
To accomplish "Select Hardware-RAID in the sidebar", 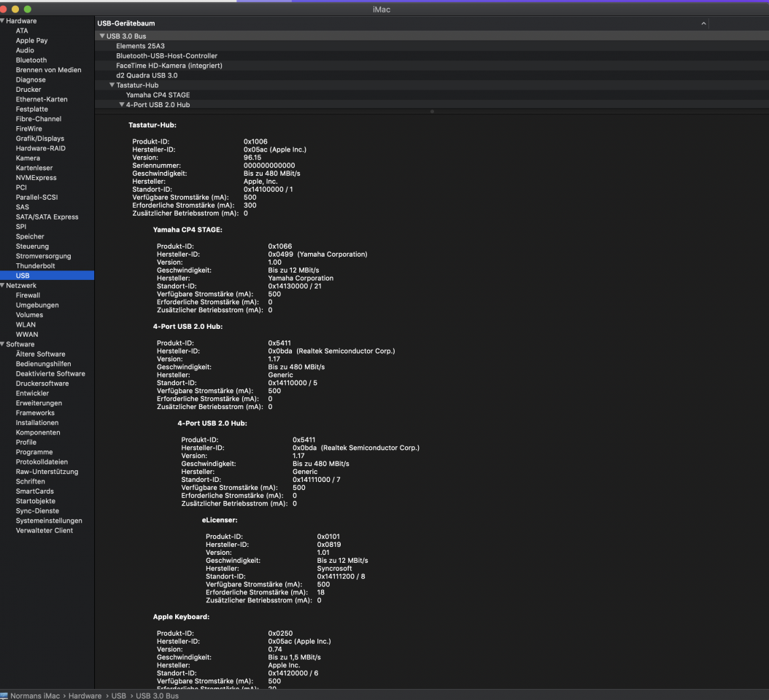I will tap(40, 148).
